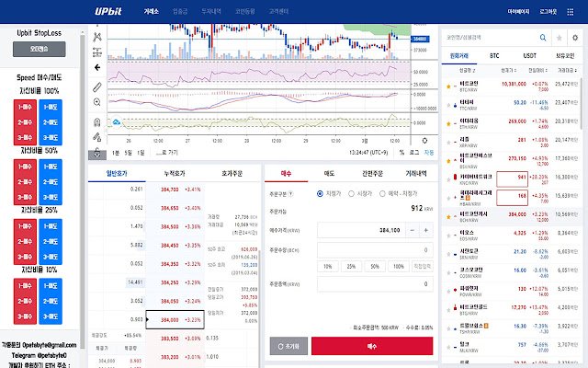
Task: Click 2-매도 under asset ratio 50%
Action: click(51, 182)
